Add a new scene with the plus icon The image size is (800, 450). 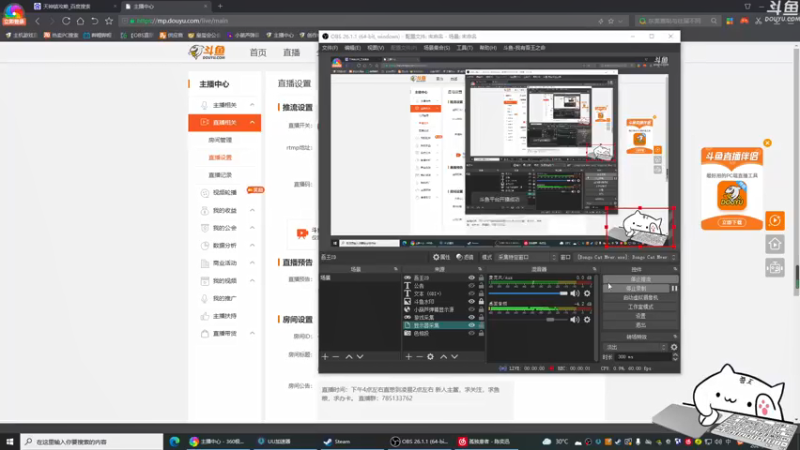click(325, 357)
